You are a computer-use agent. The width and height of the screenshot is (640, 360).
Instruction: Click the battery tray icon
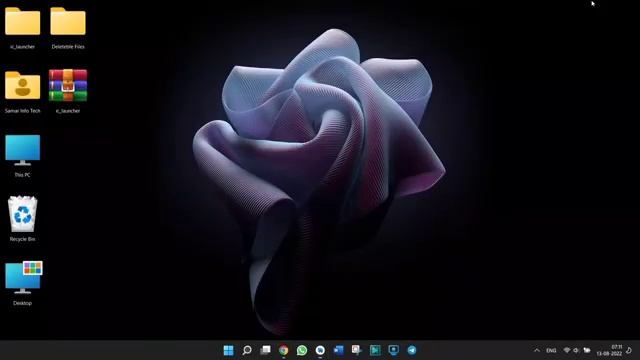click(x=587, y=350)
